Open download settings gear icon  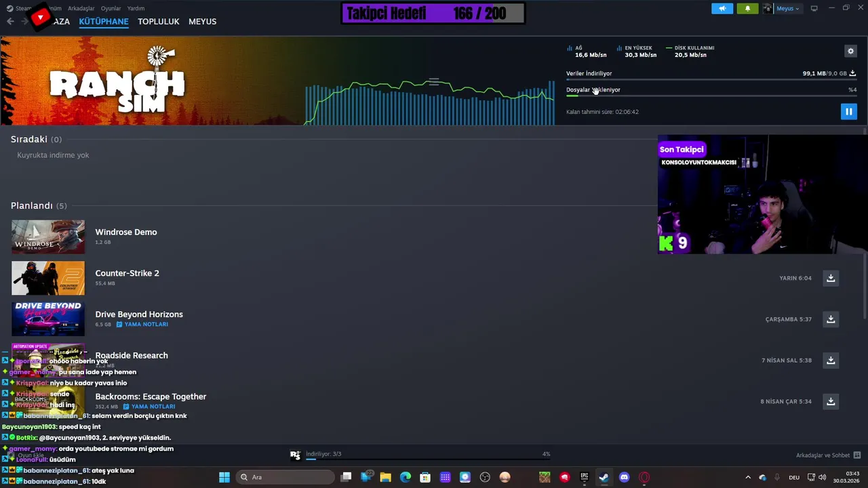(850, 51)
